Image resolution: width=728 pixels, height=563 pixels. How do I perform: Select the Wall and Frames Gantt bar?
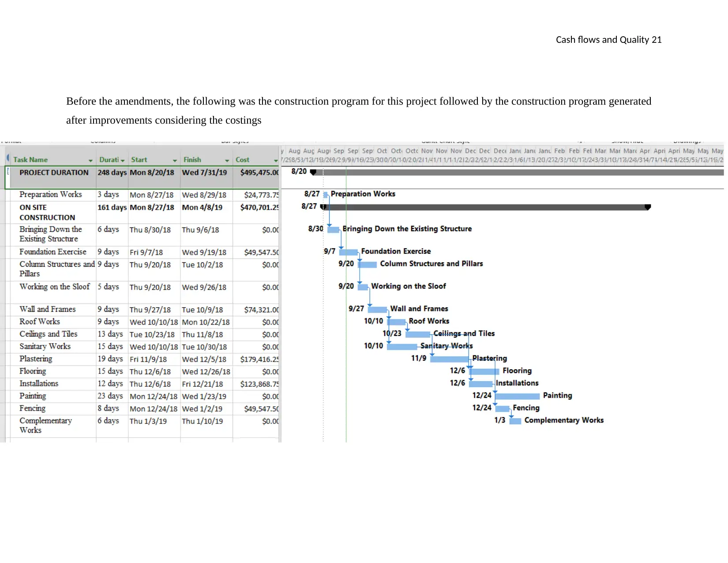pos(378,310)
